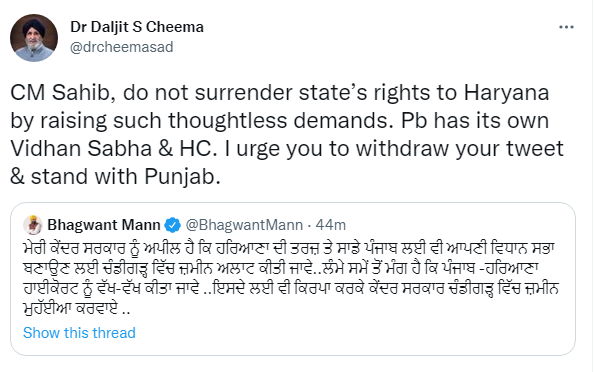This screenshot has width=594, height=372.
Task: Click the third line of quoted Punjabi text
Action: (291, 289)
